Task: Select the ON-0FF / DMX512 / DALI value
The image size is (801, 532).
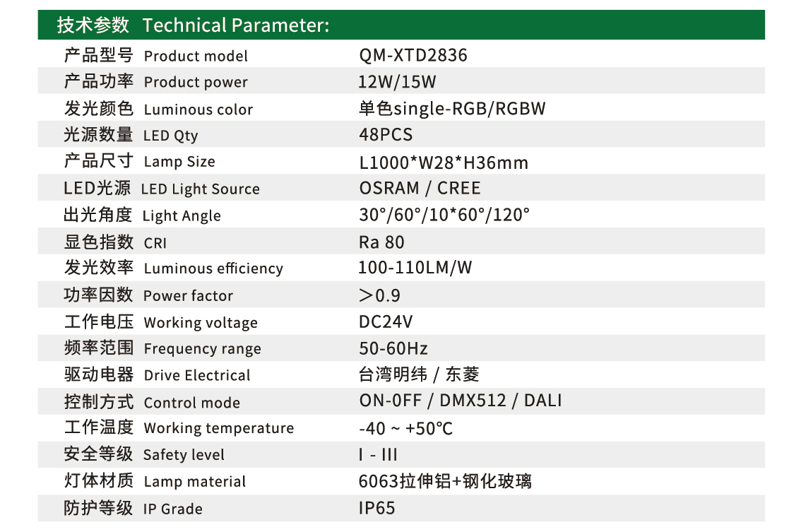Action: pos(461,401)
